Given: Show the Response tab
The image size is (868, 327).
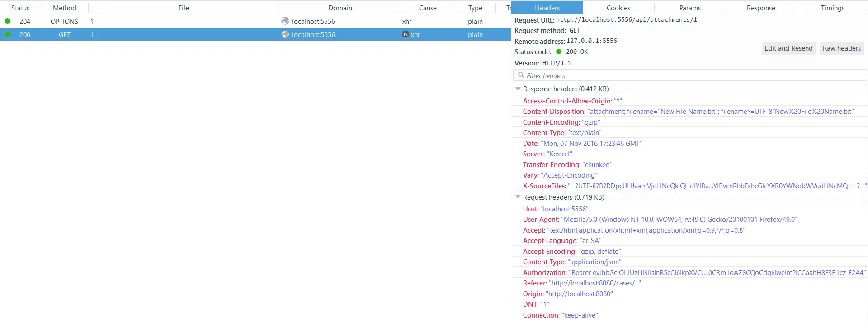Looking at the screenshot, I should [x=761, y=8].
